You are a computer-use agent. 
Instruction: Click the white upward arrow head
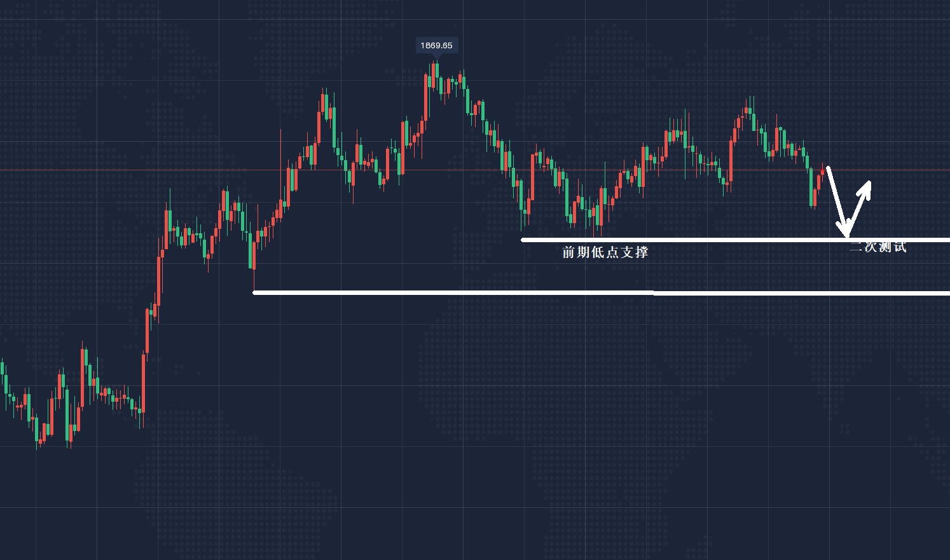[867, 186]
